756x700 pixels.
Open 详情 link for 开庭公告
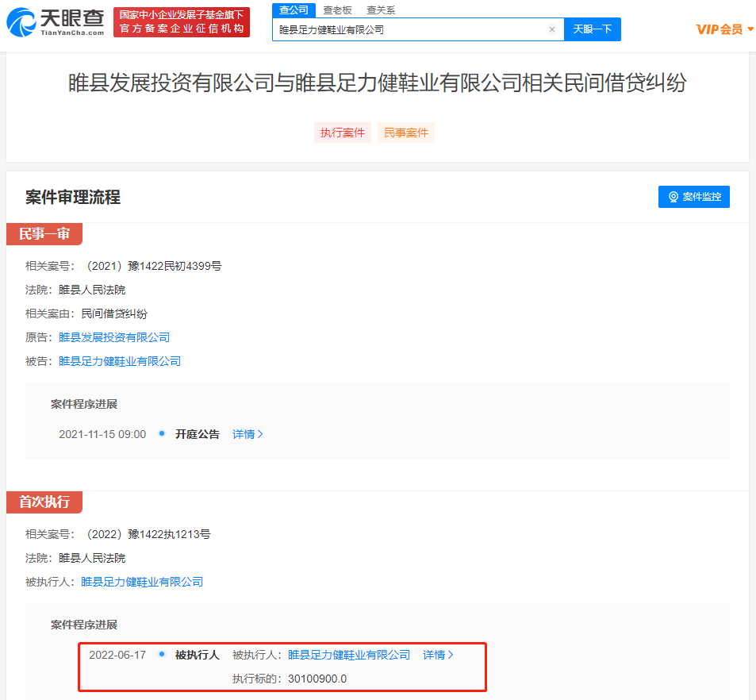(x=248, y=434)
